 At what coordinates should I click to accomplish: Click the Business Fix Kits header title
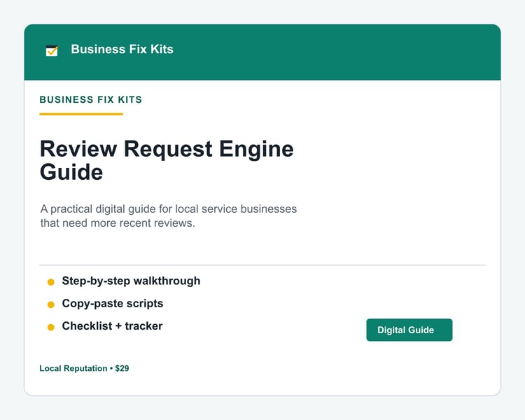pyautogui.click(x=122, y=49)
